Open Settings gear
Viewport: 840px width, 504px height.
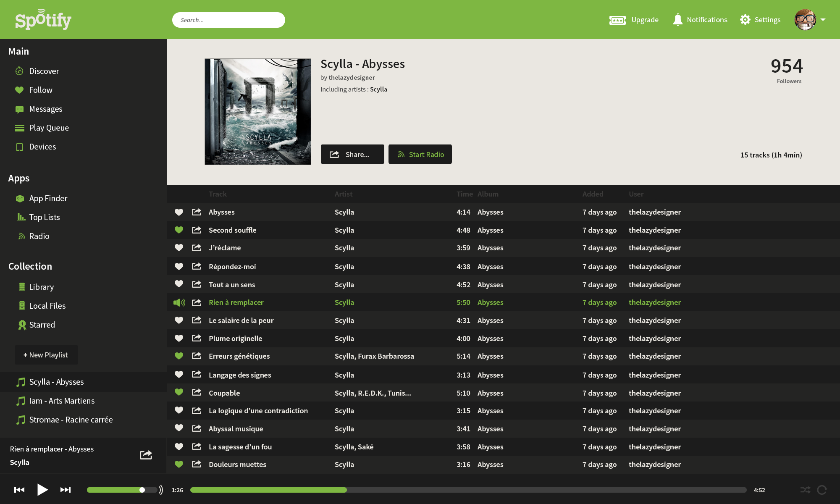745,20
